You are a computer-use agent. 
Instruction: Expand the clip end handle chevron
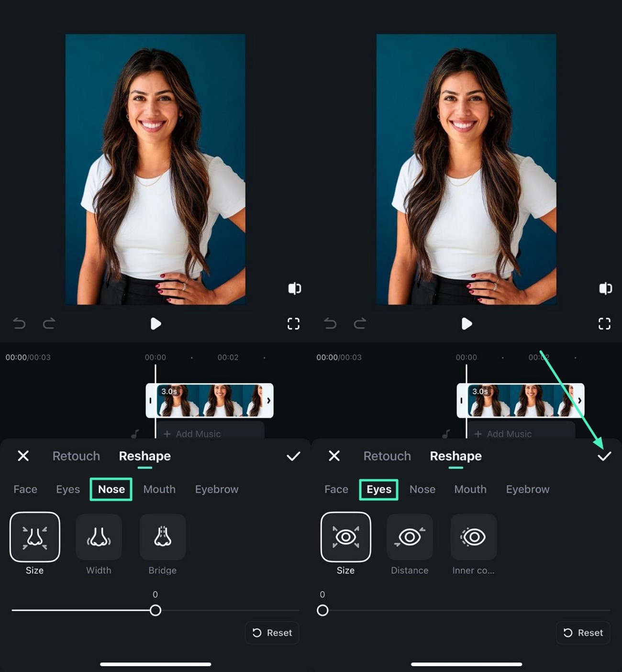pos(269,401)
